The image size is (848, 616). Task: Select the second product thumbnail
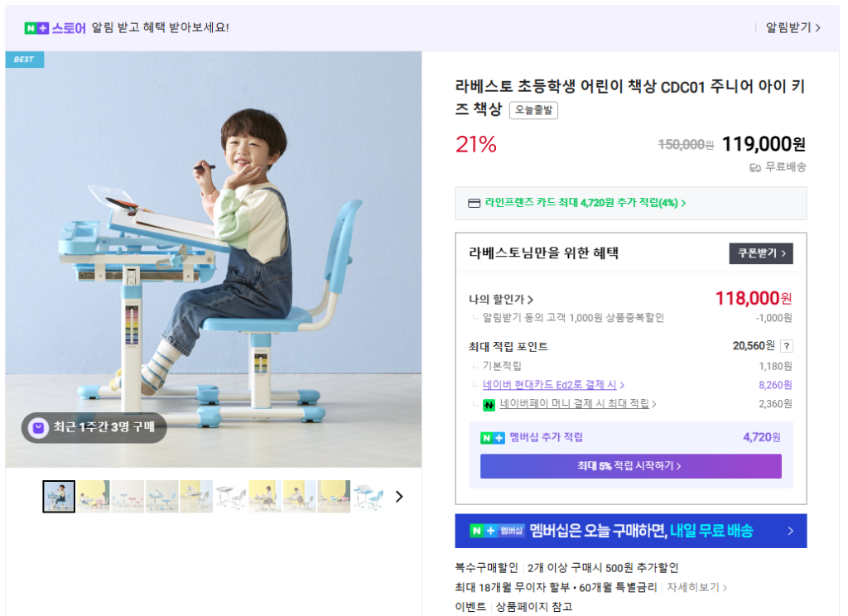[x=94, y=497]
